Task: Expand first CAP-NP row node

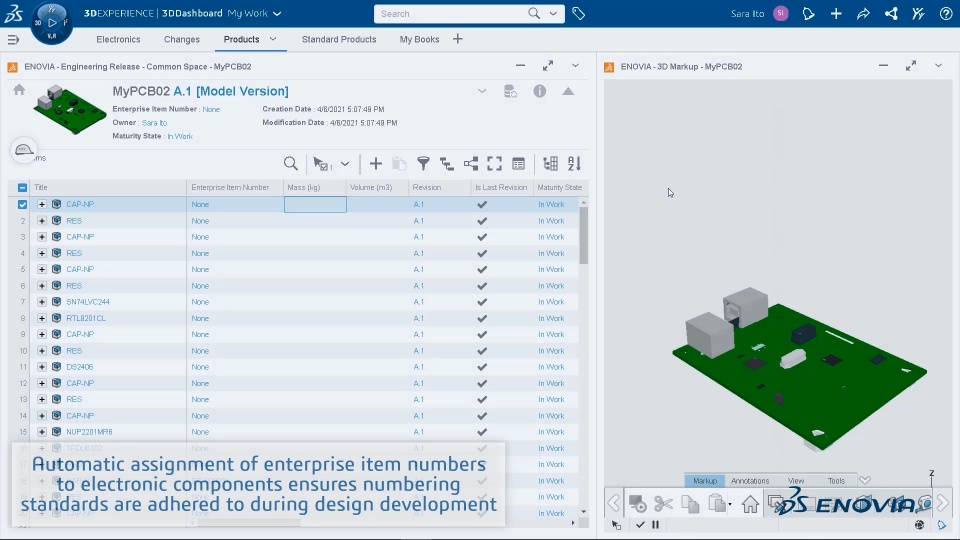Action: pyautogui.click(x=42, y=204)
